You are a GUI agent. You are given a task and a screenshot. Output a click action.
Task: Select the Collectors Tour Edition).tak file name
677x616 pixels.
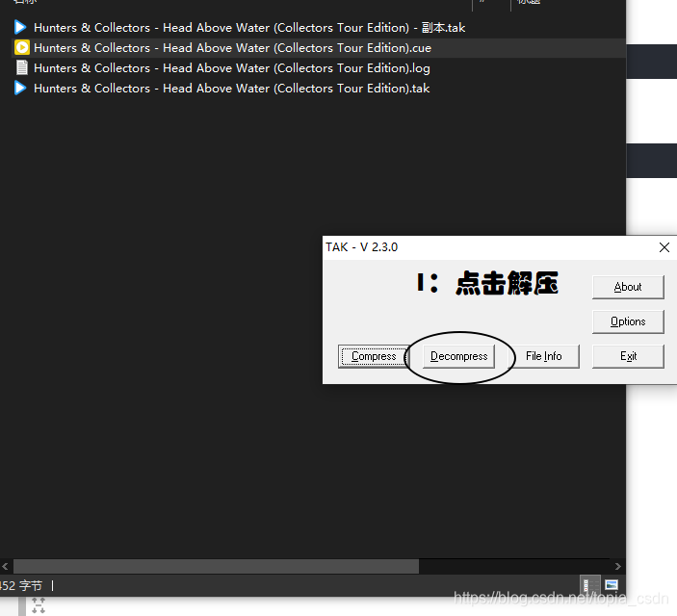pyautogui.click(x=231, y=89)
